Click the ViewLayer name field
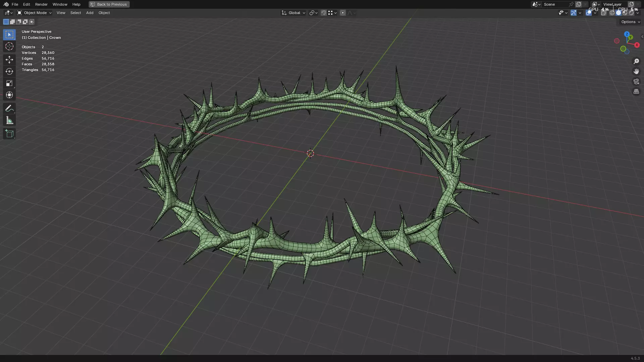Image resolution: width=644 pixels, height=362 pixels. 613,4
